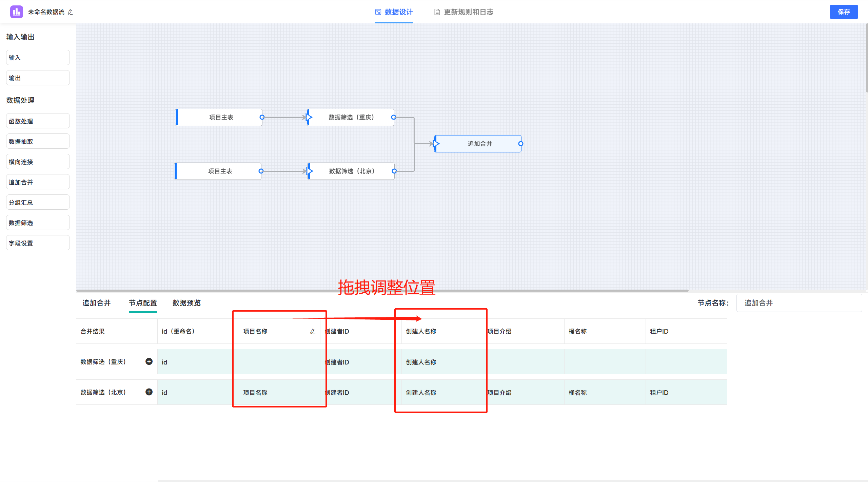
Task: Click the 创建人名称 header cell
Action: tap(442, 331)
